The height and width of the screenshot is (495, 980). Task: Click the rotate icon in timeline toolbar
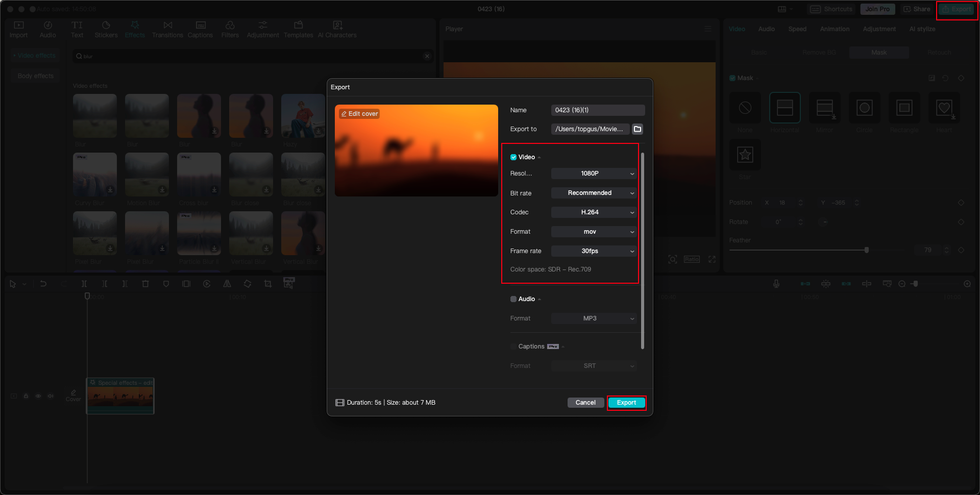pos(248,284)
